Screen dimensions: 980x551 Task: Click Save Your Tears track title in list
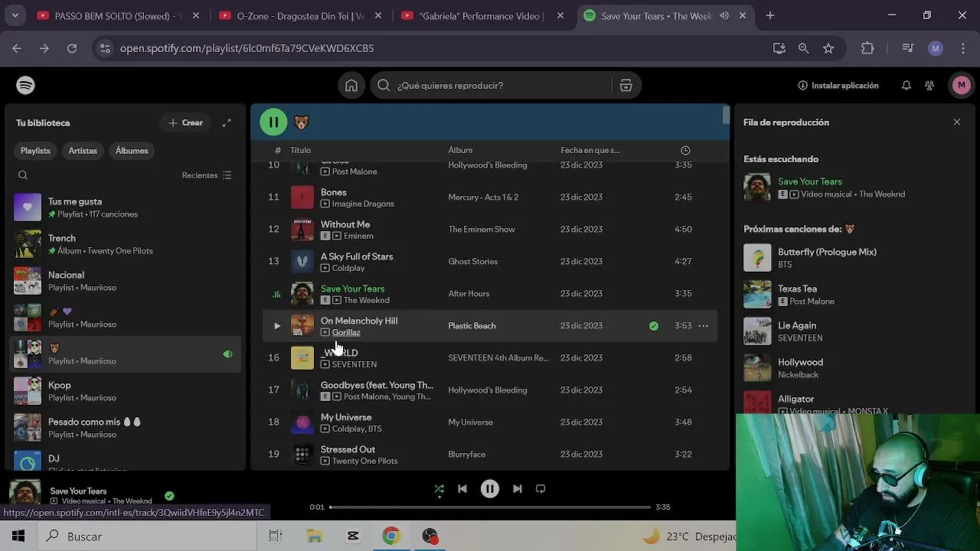pos(352,289)
